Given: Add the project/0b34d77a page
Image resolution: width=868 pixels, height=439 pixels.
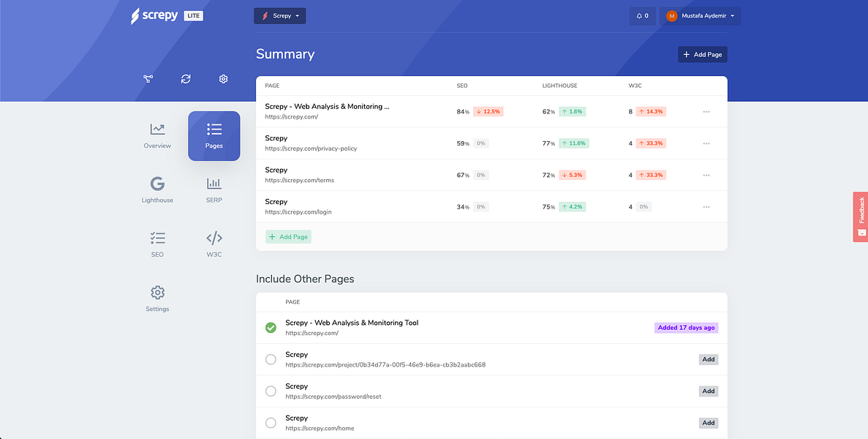Looking at the screenshot, I should pyautogui.click(x=708, y=359).
